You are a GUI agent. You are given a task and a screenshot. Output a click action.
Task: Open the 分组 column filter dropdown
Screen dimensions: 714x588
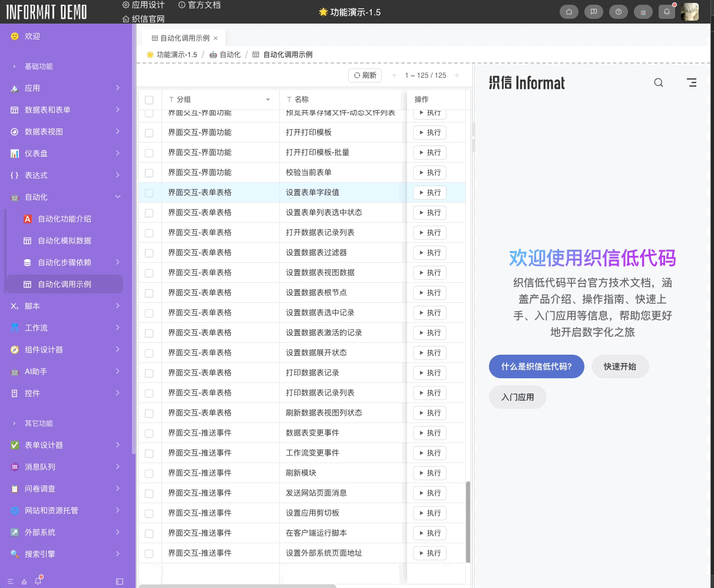click(x=268, y=100)
